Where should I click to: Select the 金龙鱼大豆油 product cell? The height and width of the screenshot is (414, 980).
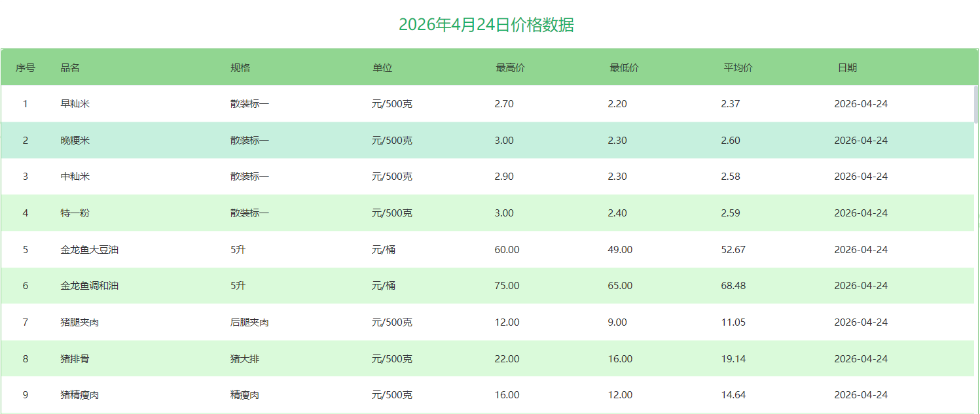click(x=90, y=250)
